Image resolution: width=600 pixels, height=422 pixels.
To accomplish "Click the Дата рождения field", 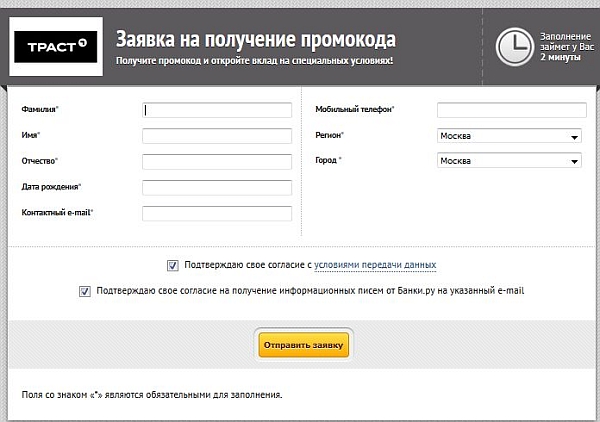I will (217, 187).
